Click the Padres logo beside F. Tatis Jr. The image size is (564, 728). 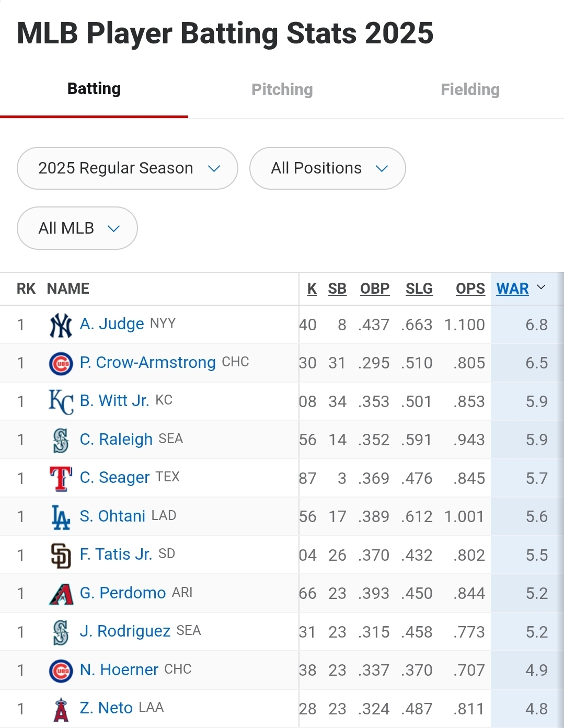pyautogui.click(x=61, y=556)
